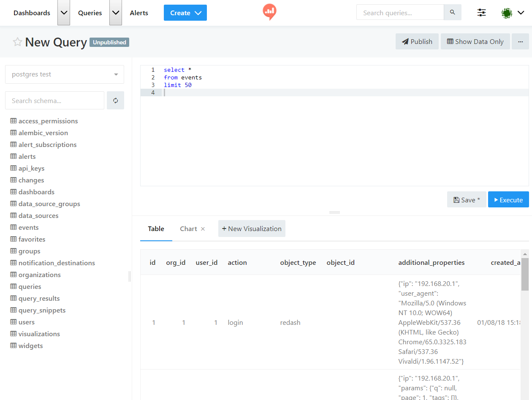Save the query

point(467,200)
